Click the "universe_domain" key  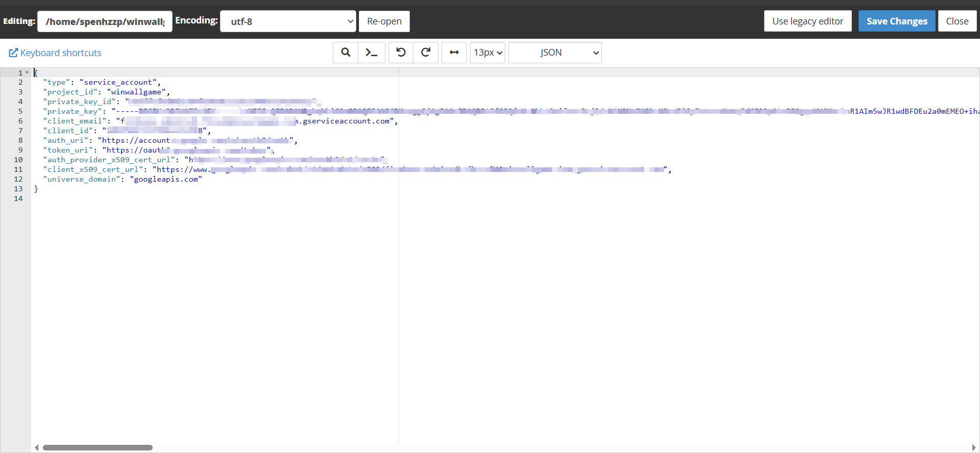point(82,179)
